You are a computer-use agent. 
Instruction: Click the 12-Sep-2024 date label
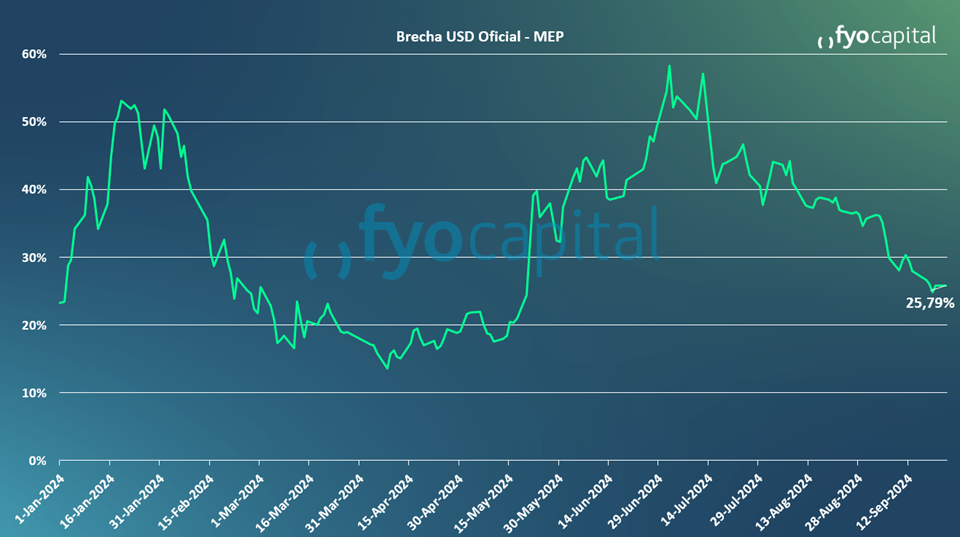[x=885, y=501]
